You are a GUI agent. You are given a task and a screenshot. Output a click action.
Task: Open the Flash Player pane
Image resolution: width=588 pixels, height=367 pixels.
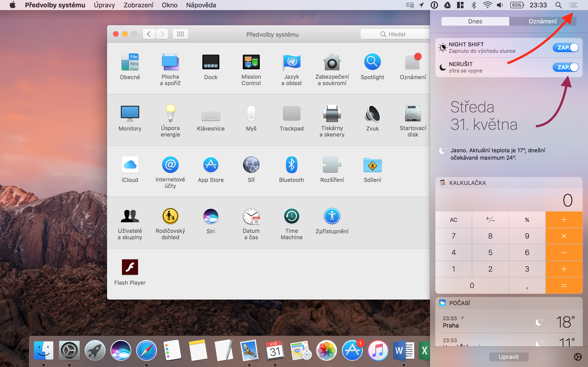(x=130, y=267)
